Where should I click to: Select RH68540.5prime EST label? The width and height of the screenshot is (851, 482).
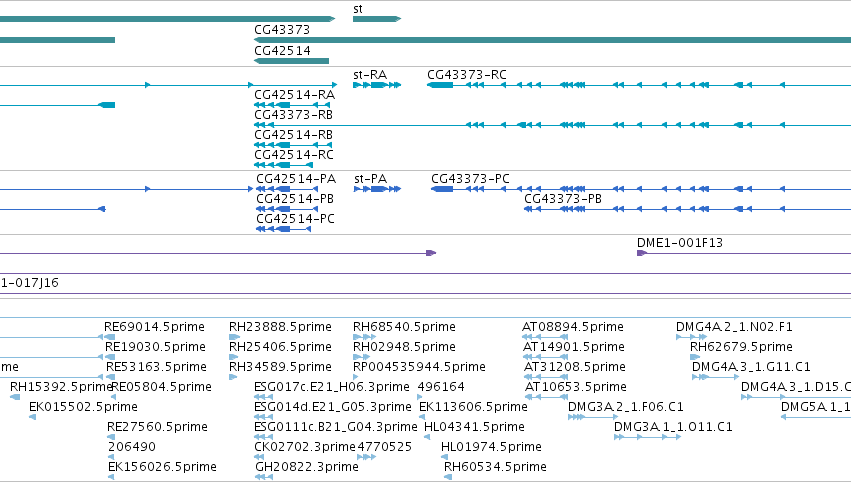[x=404, y=327]
